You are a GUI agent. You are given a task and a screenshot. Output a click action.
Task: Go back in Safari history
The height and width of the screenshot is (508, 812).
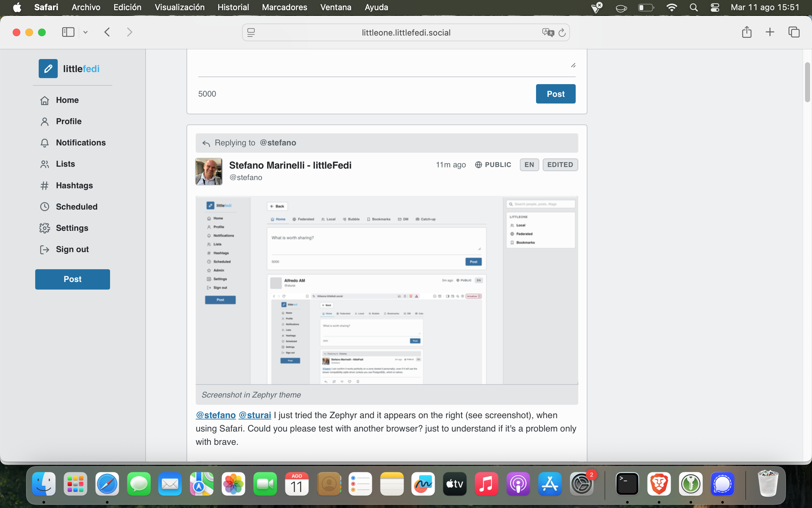[107, 32]
